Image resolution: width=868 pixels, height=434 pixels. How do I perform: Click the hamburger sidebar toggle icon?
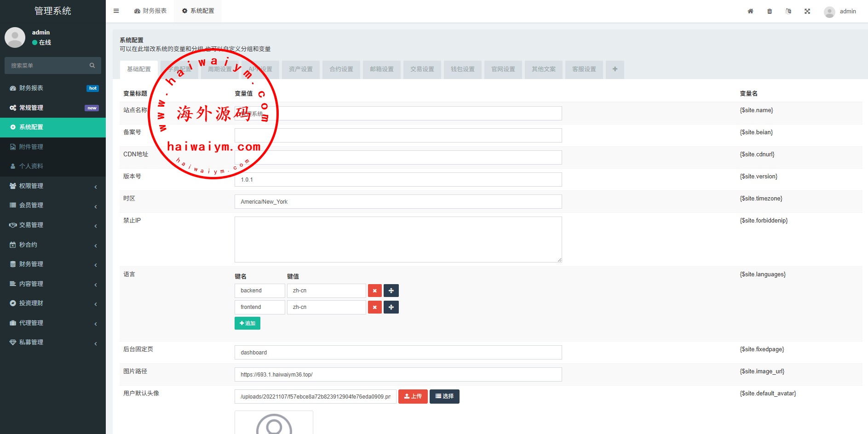pyautogui.click(x=116, y=11)
